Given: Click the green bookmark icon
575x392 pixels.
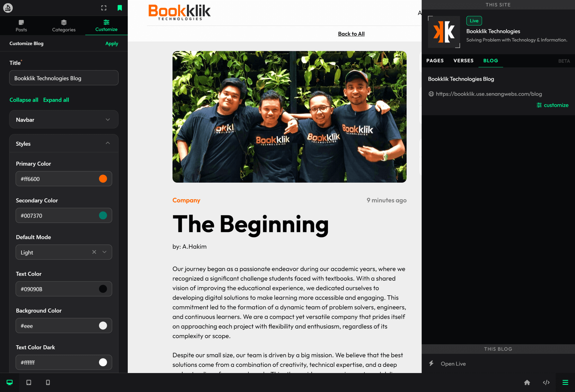Looking at the screenshot, I should pyautogui.click(x=120, y=8).
